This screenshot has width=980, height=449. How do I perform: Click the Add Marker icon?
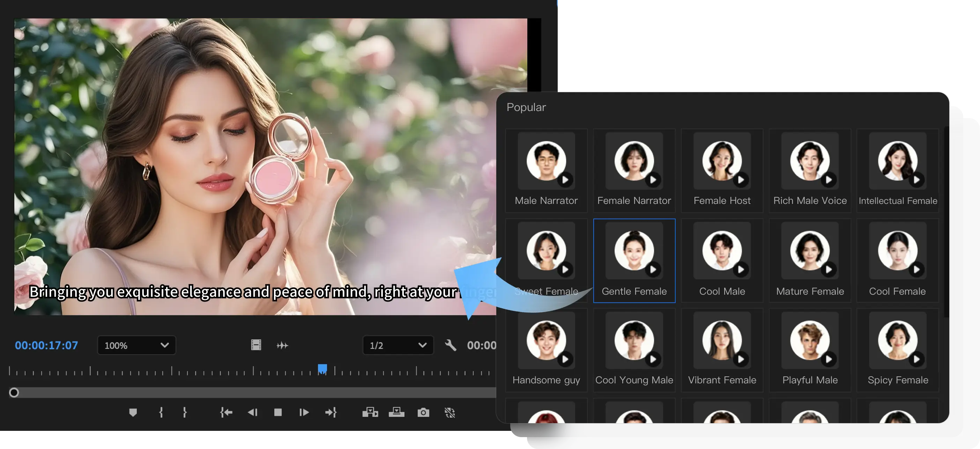[133, 412]
